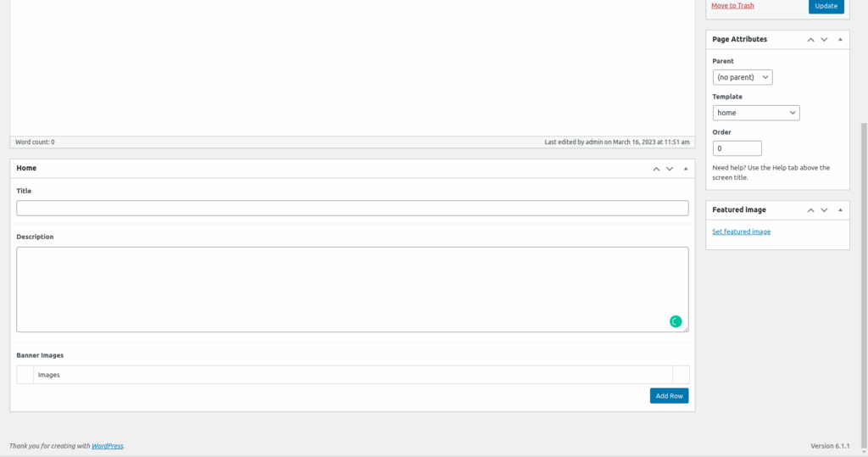Open the Set featured image link

pos(742,231)
